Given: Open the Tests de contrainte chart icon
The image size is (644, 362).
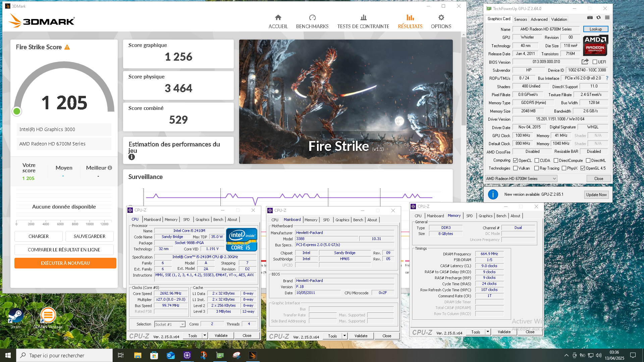Looking at the screenshot, I should click(x=363, y=17).
